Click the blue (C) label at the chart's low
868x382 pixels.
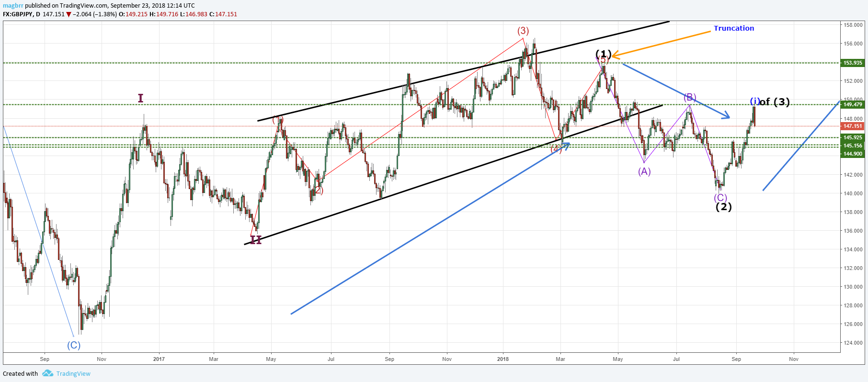click(x=74, y=345)
